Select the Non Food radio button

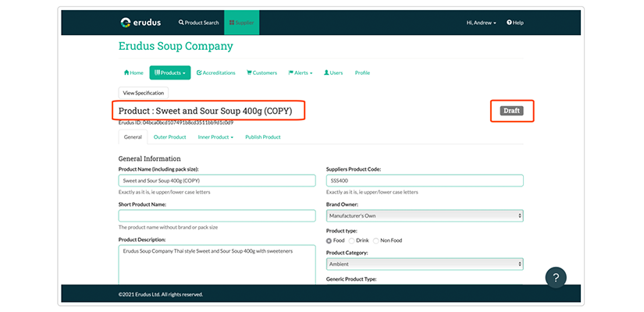coord(375,240)
